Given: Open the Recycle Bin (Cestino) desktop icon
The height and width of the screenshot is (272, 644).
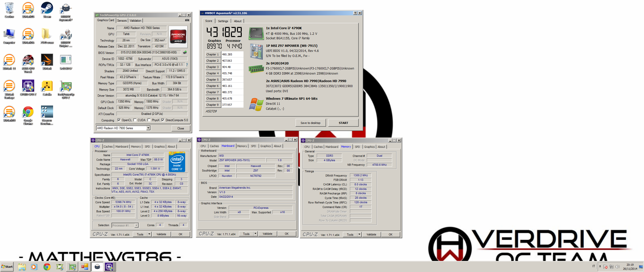Looking at the screenshot, I should tap(9, 10).
